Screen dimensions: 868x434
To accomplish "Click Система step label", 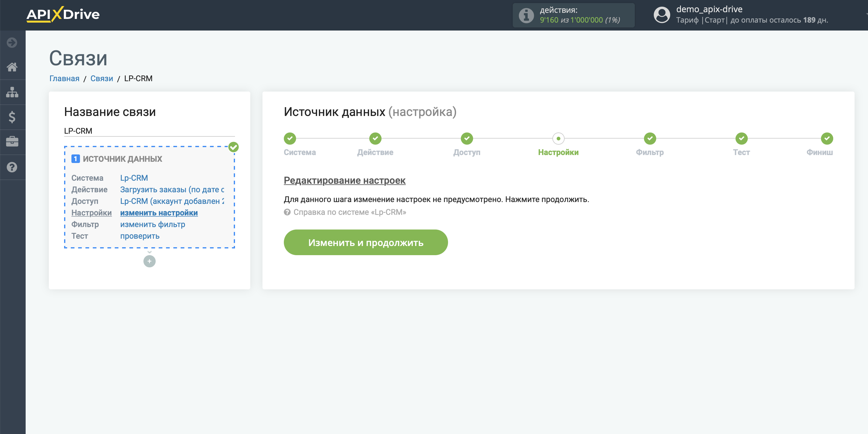I will coord(299,152).
